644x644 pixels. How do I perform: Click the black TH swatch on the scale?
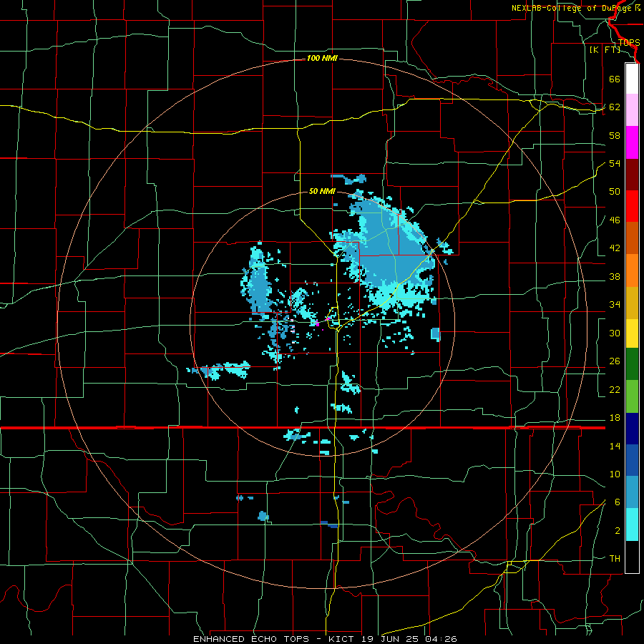coord(632,557)
